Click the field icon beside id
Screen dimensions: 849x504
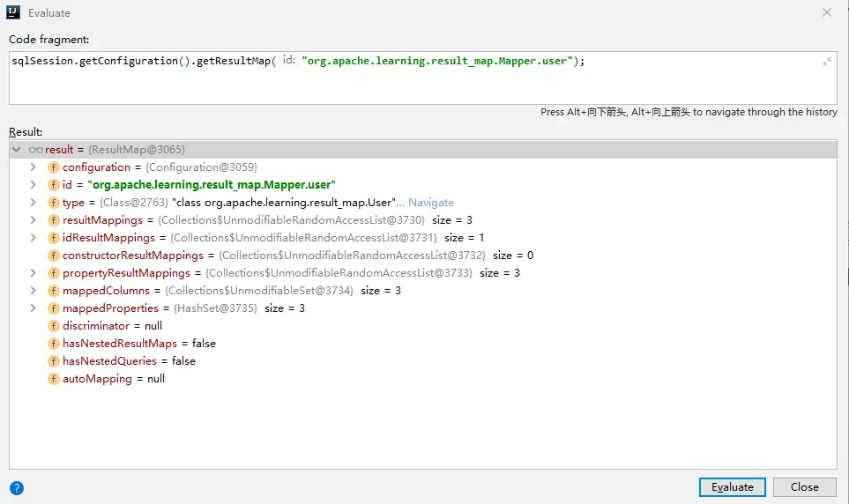click(x=53, y=185)
